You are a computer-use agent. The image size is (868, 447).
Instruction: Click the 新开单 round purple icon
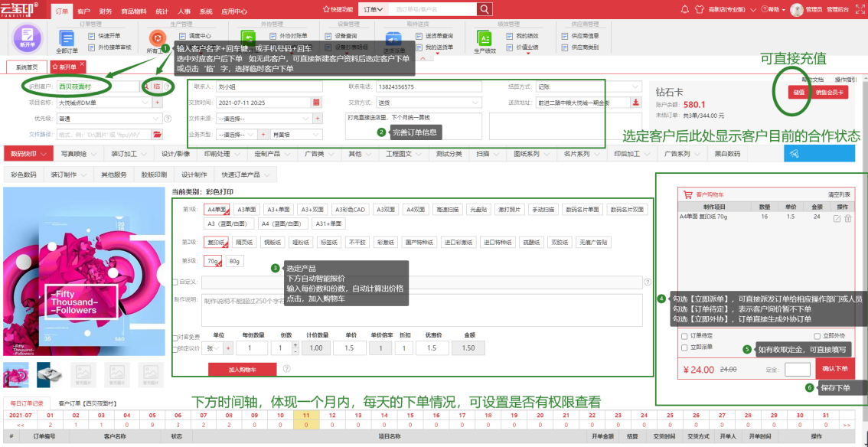click(x=27, y=39)
